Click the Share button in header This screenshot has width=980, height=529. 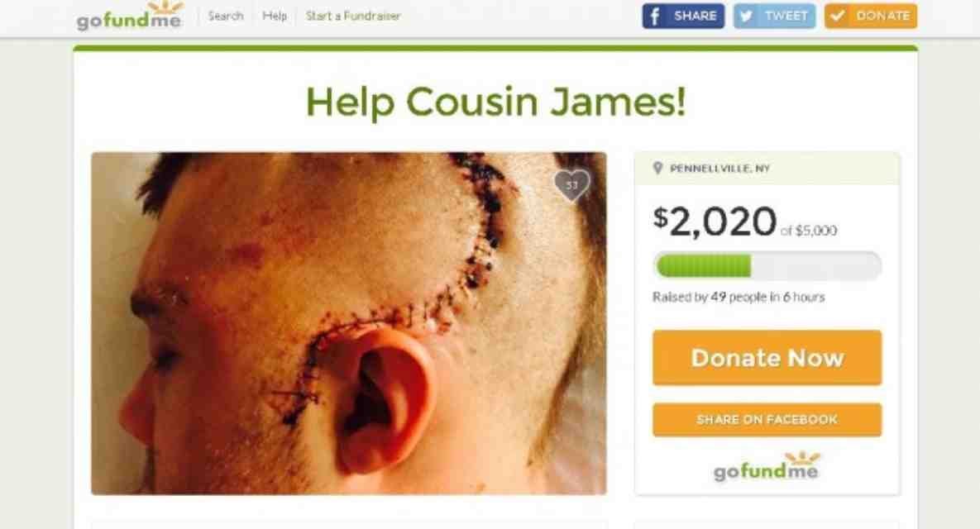[683, 17]
